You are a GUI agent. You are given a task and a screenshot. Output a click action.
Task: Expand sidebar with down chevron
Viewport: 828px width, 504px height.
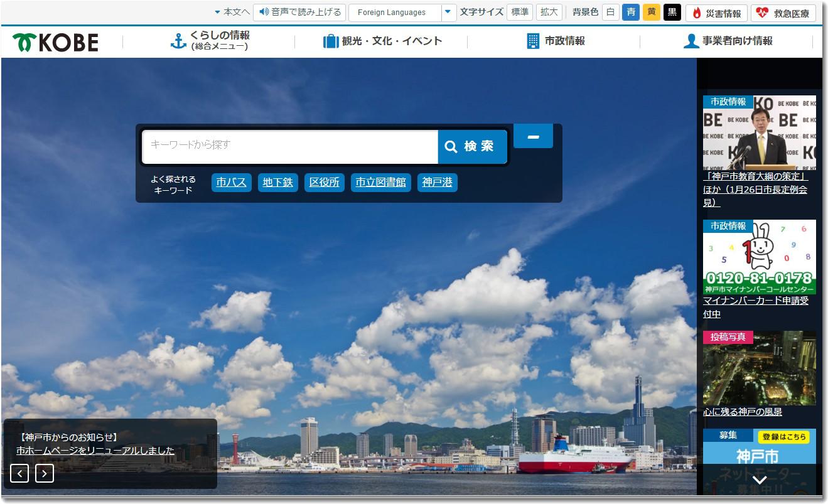(760, 480)
